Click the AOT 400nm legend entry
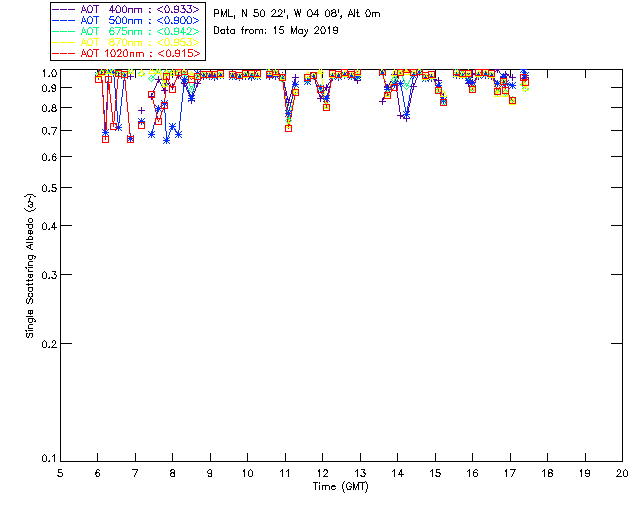Image resolution: width=640 pixels, height=512 pixels. click(127, 9)
